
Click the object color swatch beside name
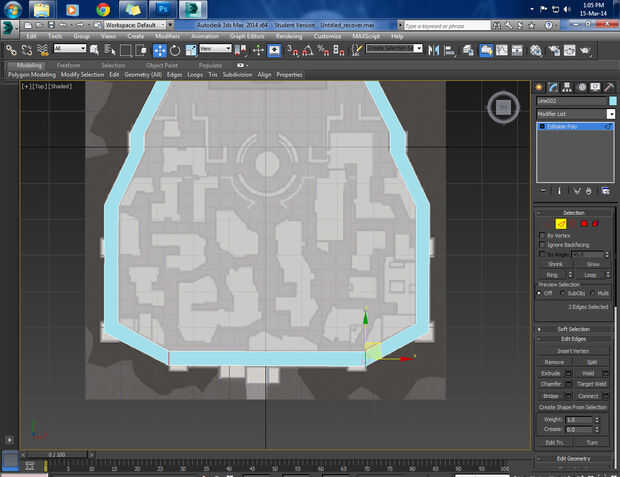(x=611, y=101)
